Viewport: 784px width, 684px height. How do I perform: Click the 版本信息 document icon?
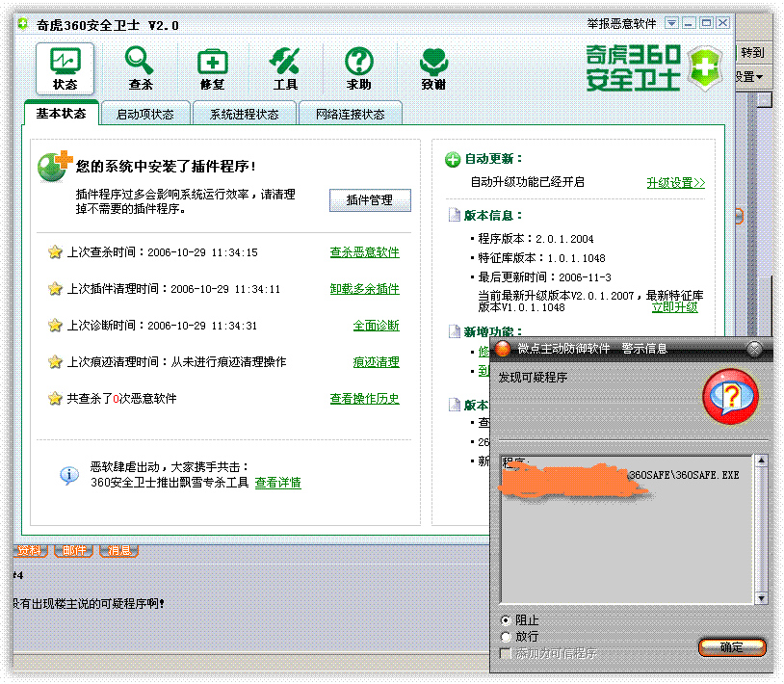pos(454,215)
